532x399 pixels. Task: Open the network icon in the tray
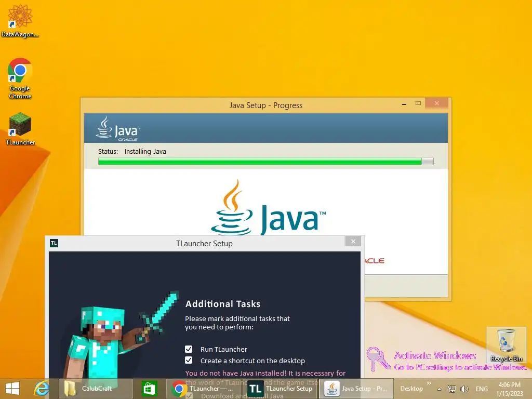pyautogui.click(x=452, y=389)
